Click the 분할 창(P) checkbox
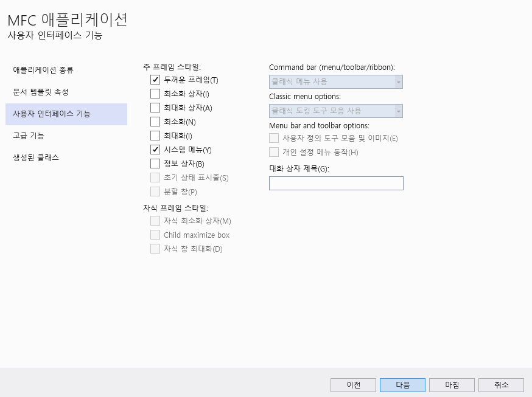The height and width of the screenshot is (397, 532). pyautogui.click(x=155, y=192)
